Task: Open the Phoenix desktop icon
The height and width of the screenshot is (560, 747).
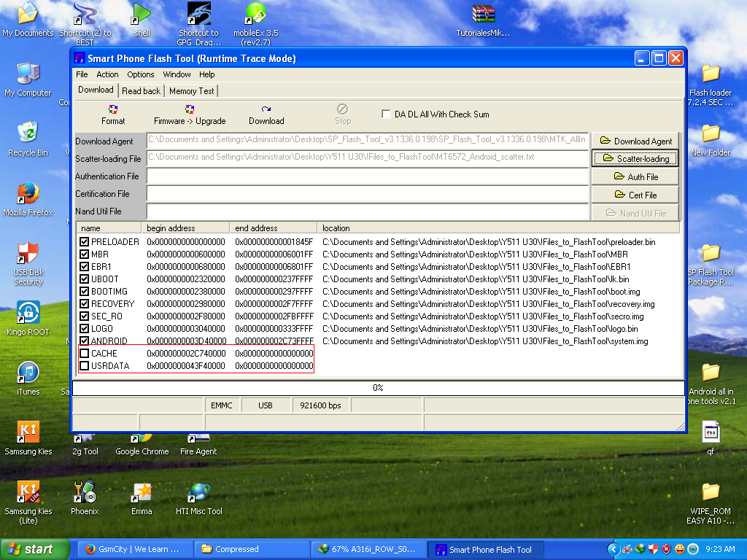Action: 85,494
